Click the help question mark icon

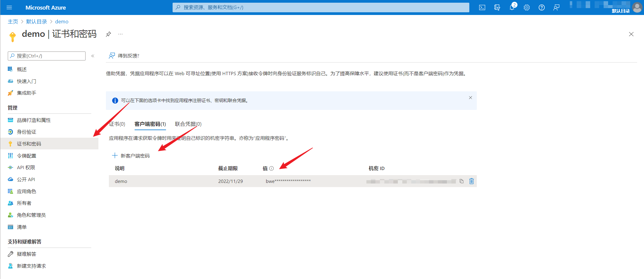(541, 7)
